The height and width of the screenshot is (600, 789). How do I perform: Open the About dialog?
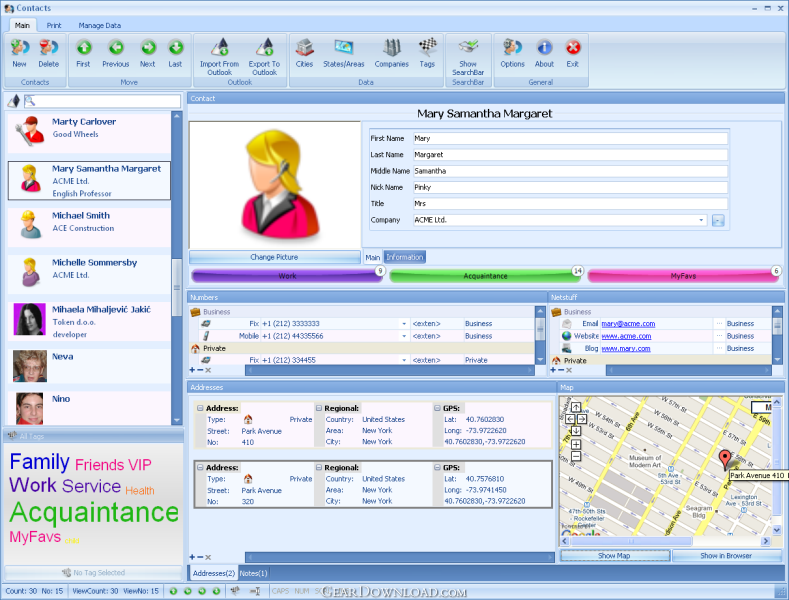544,53
